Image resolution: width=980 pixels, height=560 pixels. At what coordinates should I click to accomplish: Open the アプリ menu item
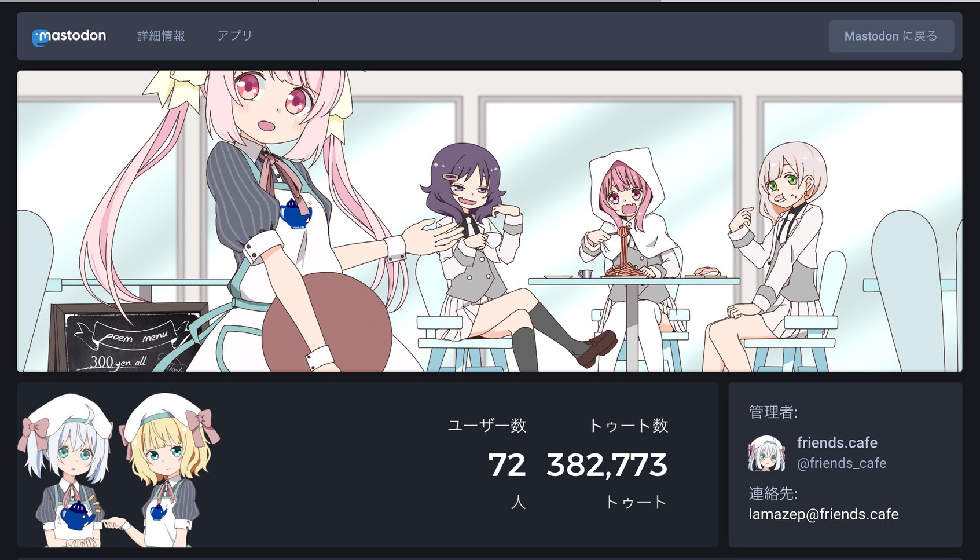(x=235, y=36)
